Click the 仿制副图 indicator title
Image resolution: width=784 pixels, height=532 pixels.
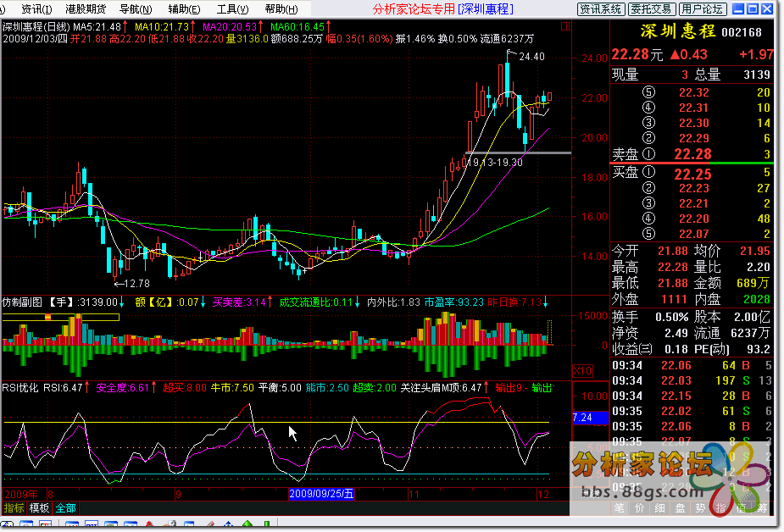click(23, 302)
